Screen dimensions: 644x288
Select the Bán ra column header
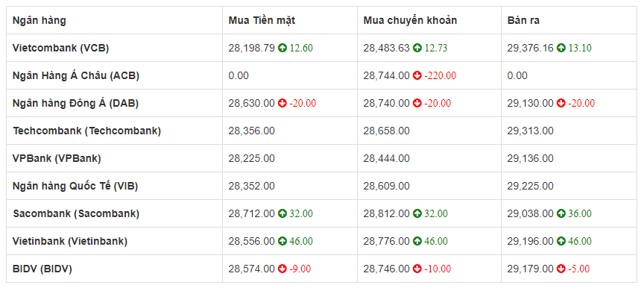coord(523,21)
